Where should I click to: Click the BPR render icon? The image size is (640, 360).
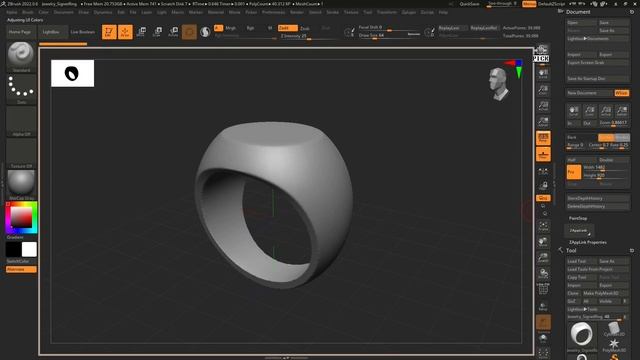point(541,50)
